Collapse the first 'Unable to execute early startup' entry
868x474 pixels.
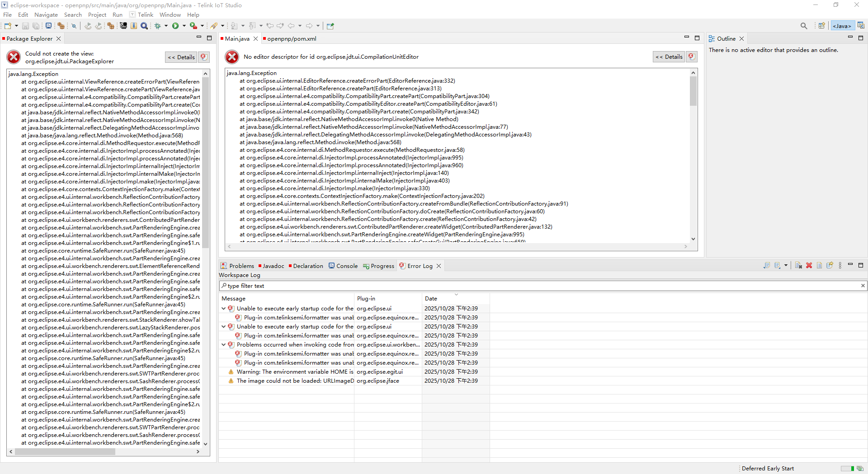[223, 309]
